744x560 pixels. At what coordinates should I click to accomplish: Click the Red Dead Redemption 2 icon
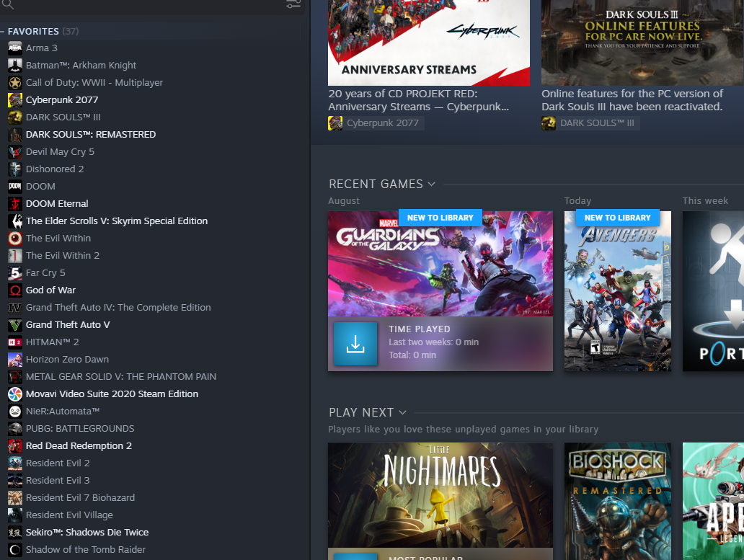coord(14,446)
